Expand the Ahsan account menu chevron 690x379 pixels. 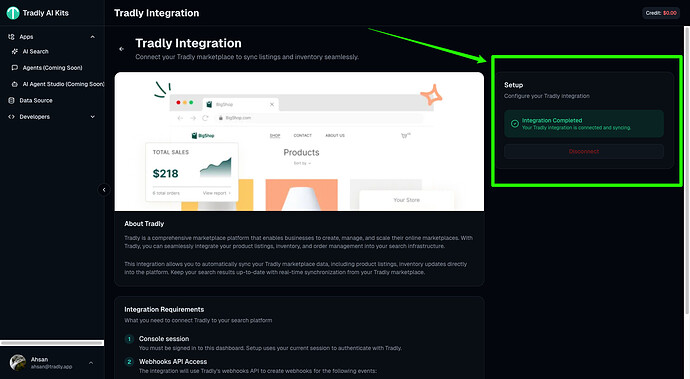pos(91,363)
